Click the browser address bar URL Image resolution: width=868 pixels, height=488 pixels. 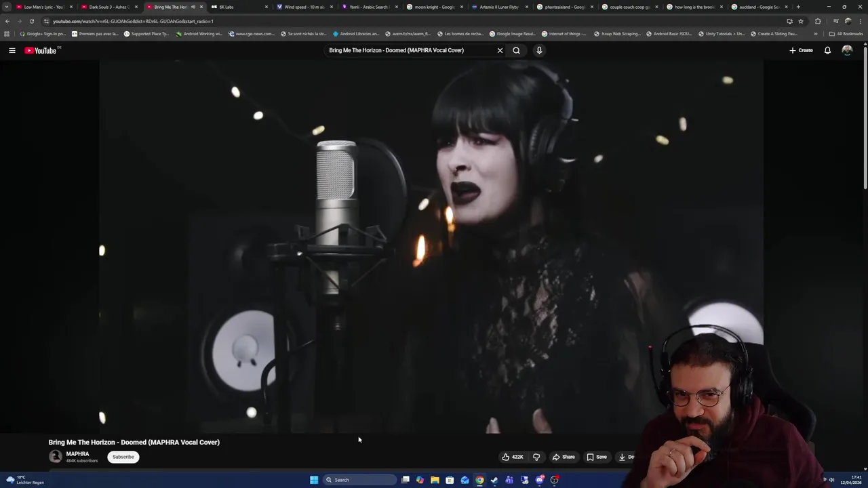coord(133,21)
